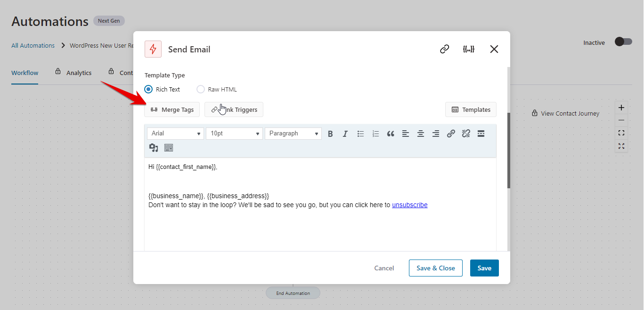Switch to the Analytics tab
This screenshot has height=310, width=644.
pyautogui.click(x=78, y=73)
